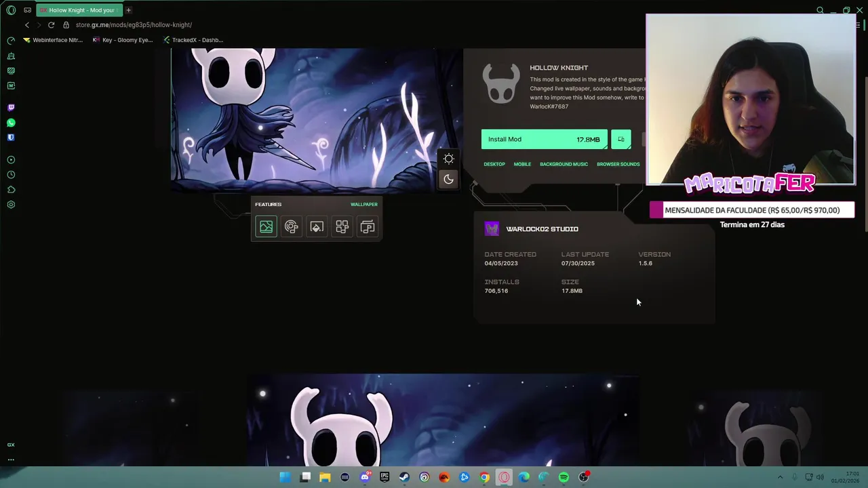Viewport: 868px width, 488px height.
Task: Open Bitwarden shield icon in sidebar
Action: (x=11, y=138)
